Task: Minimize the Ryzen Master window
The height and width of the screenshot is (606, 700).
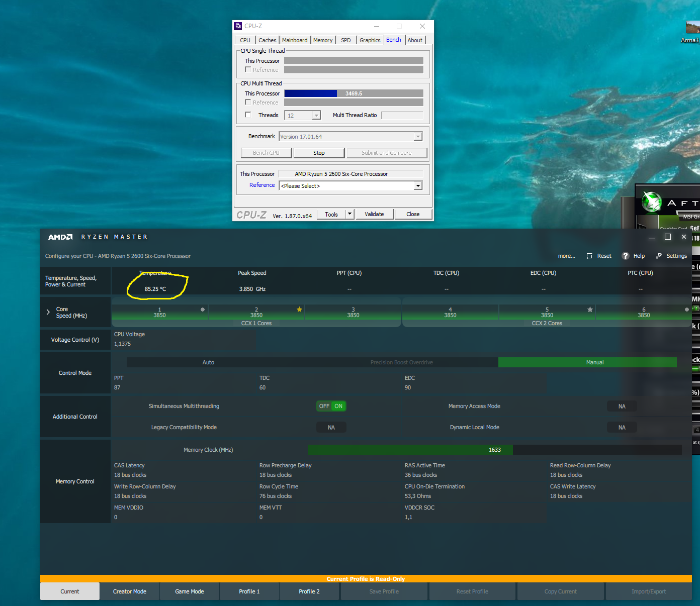Action: [x=652, y=237]
